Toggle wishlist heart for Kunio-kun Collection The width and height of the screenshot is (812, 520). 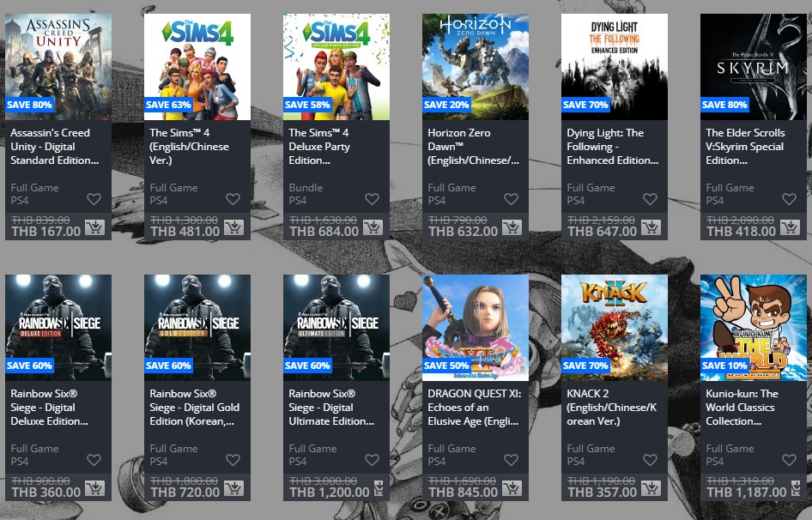click(x=789, y=460)
